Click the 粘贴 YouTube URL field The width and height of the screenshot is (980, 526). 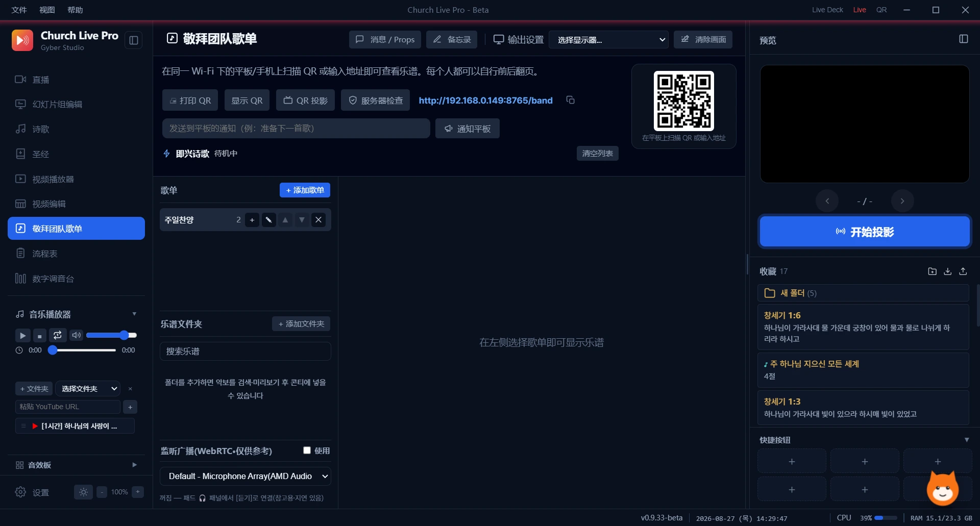pyautogui.click(x=68, y=407)
